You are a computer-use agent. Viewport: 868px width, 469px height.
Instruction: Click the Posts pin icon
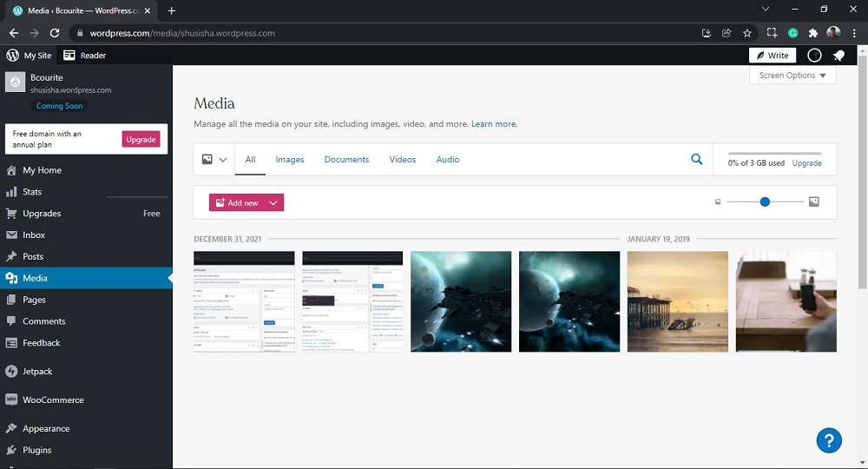[11, 257]
